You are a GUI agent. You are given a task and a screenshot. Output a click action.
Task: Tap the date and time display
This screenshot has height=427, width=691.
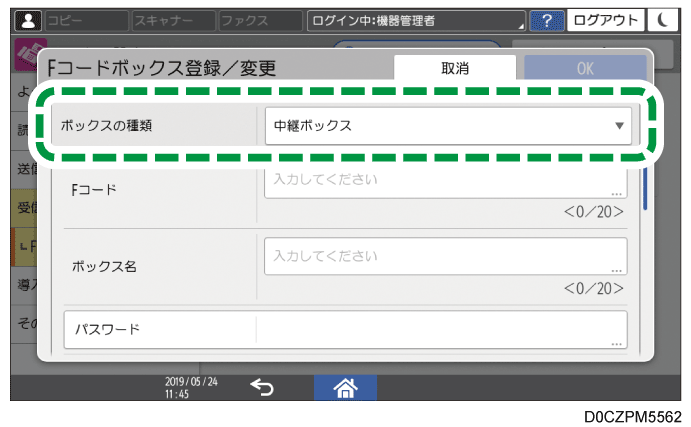point(191,388)
